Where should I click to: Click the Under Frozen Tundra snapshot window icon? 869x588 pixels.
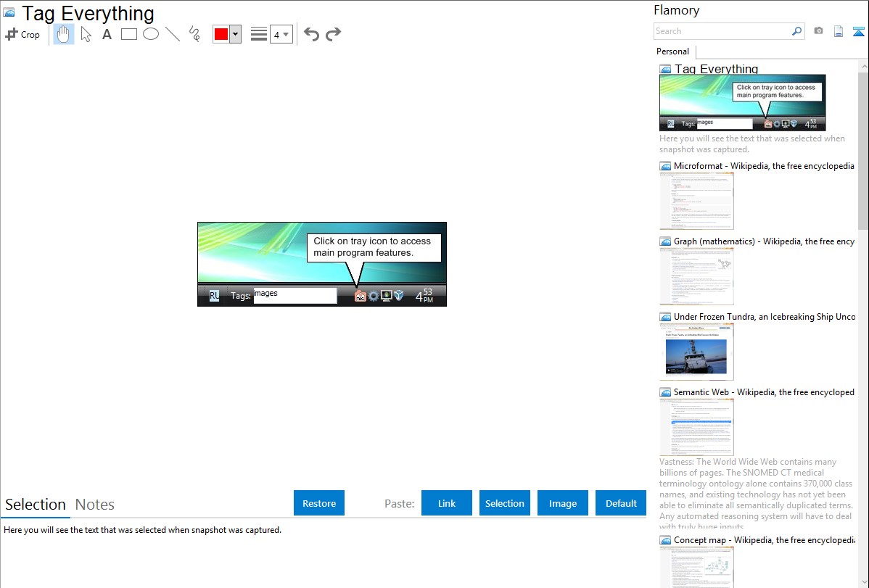click(x=665, y=317)
